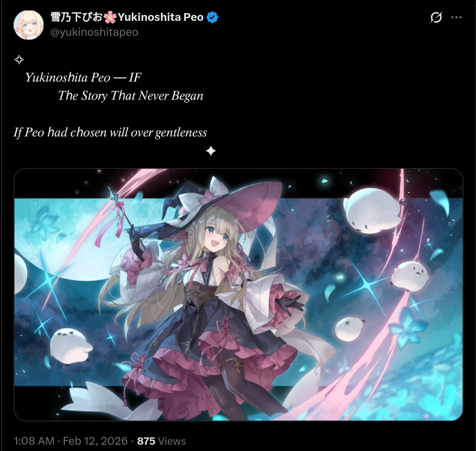Click 'The Story That Never Began' text

point(131,96)
